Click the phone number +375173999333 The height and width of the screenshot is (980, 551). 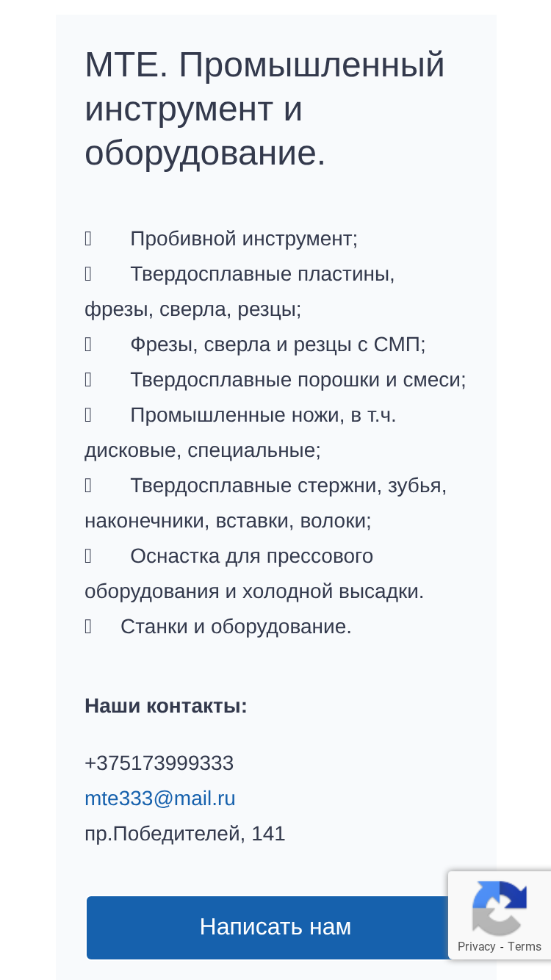[159, 763]
